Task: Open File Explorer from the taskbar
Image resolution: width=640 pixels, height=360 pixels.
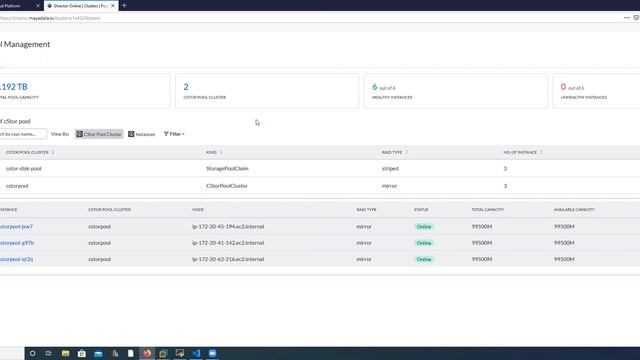Action: 65,353
